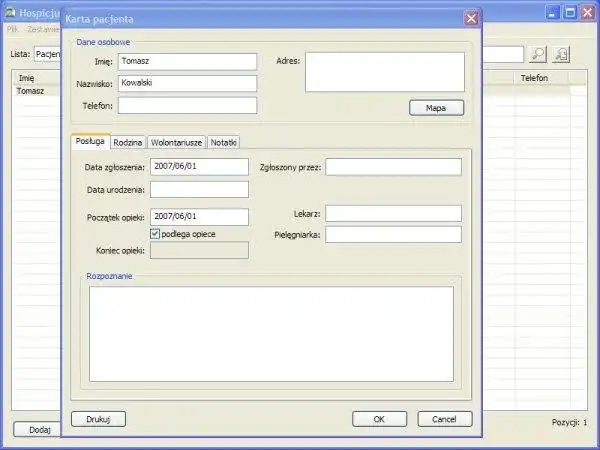Image resolution: width=600 pixels, height=450 pixels.
Task: Close the Hospicjum main window
Action: tap(587, 13)
